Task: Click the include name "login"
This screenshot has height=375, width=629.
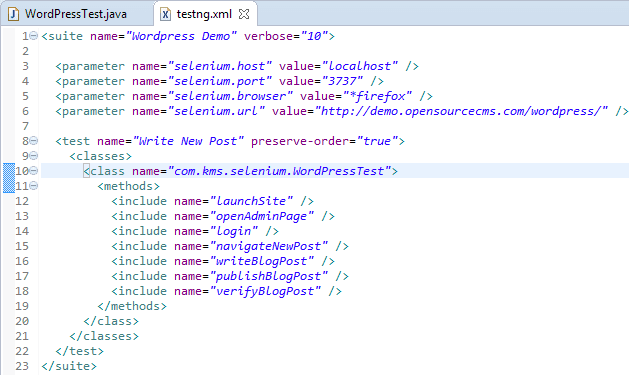Action: 234,231
